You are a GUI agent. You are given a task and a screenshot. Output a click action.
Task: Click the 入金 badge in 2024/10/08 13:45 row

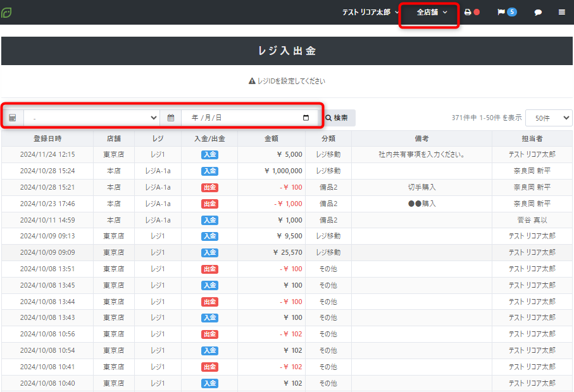pyautogui.click(x=209, y=285)
